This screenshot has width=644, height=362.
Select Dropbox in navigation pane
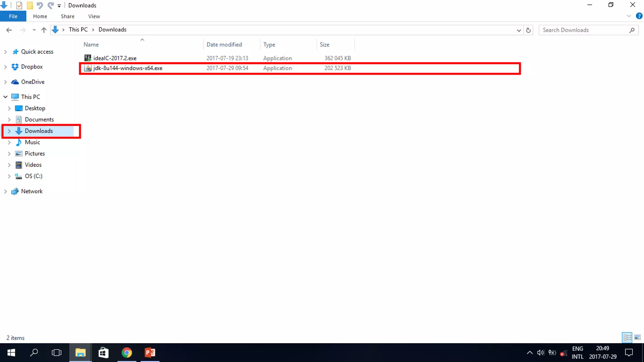(x=31, y=67)
